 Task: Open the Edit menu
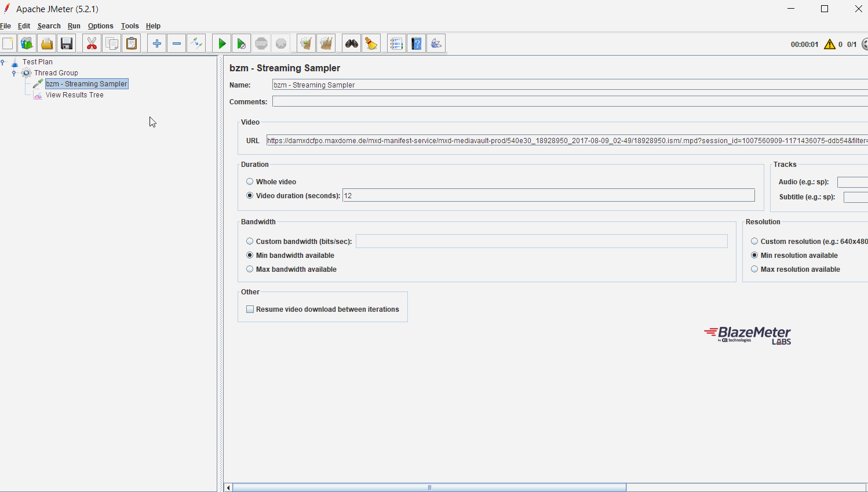pyautogui.click(x=24, y=26)
